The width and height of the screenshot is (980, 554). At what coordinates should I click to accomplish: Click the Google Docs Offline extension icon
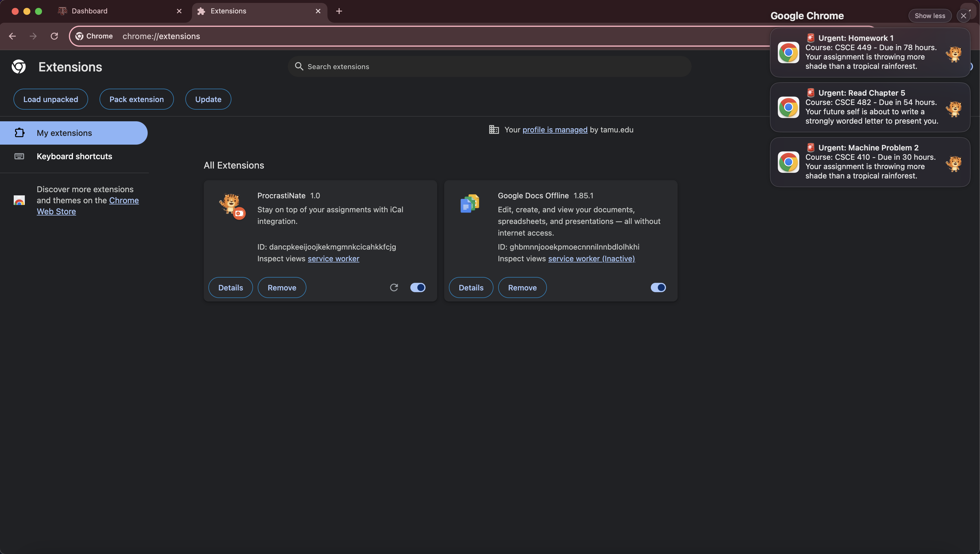(x=470, y=204)
